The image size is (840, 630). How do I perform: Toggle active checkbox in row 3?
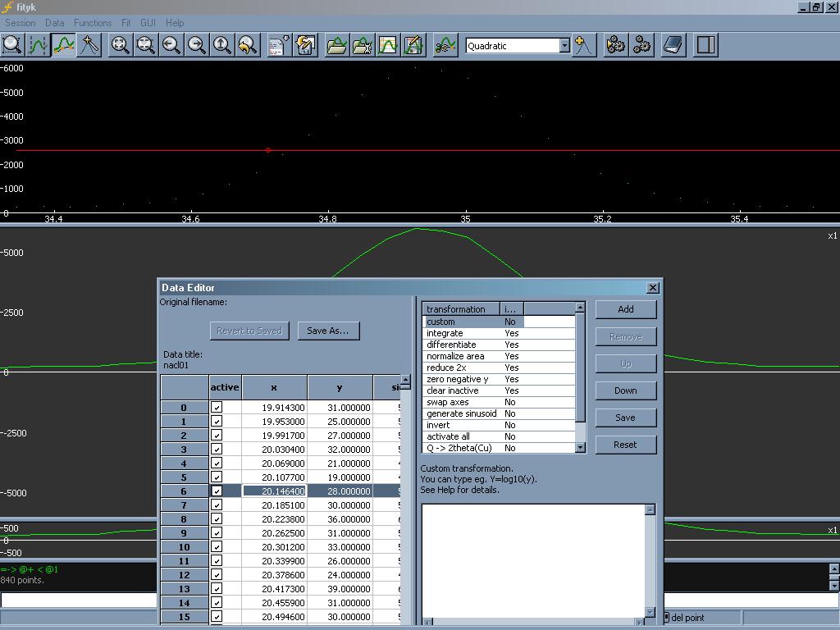pos(217,449)
